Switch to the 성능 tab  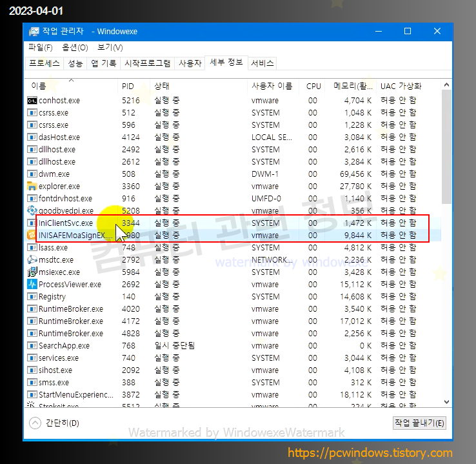click(75, 63)
